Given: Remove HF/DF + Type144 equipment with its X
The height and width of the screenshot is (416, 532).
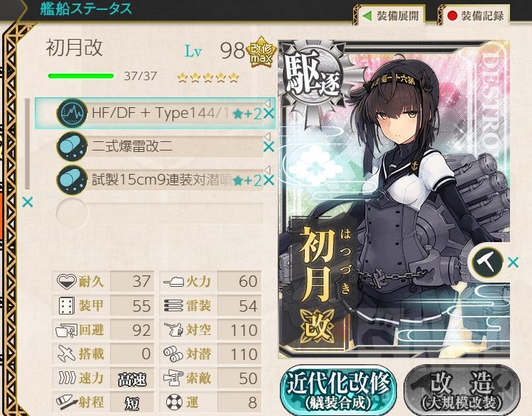Looking at the screenshot, I should (x=268, y=114).
